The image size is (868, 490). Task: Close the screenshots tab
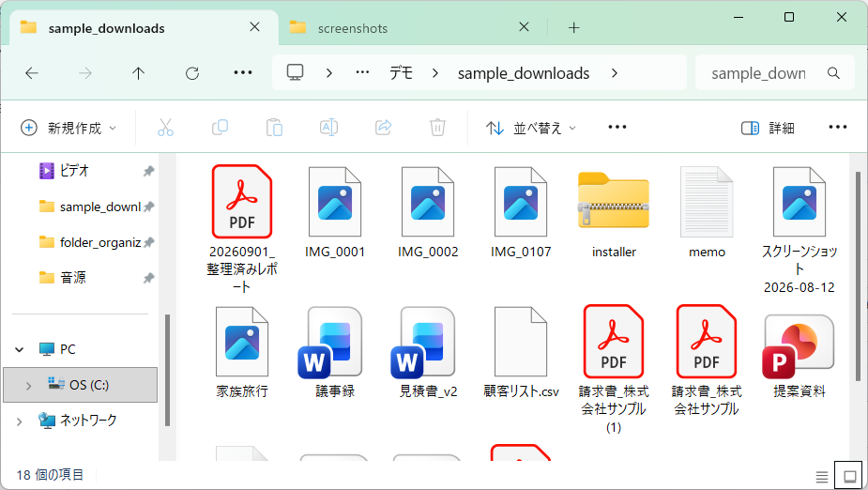pyautogui.click(x=525, y=26)
